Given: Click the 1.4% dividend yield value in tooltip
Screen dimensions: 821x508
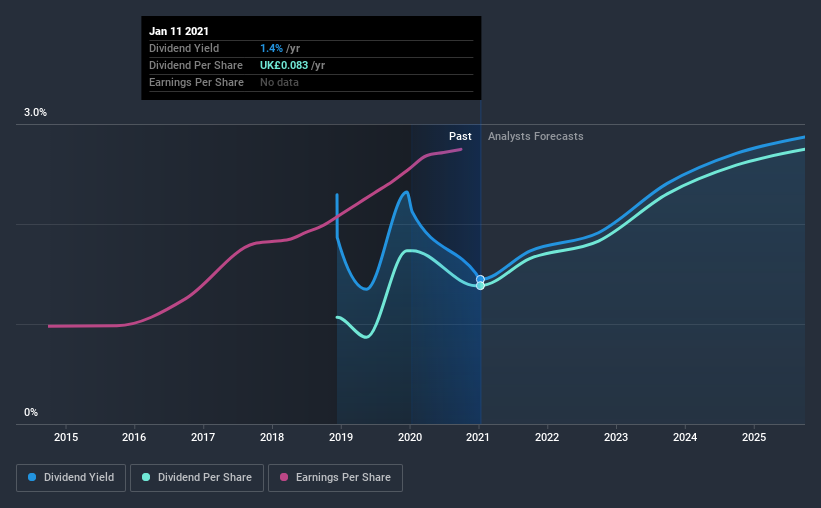Looking at the screenshot, I should click(x=271, y=48).
